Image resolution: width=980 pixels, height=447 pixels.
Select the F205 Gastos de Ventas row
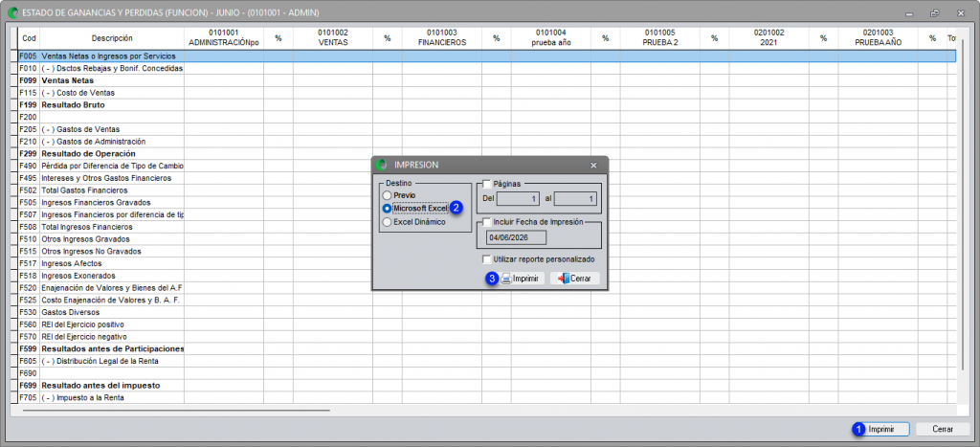pyautogui.click(x=487, y=129)
